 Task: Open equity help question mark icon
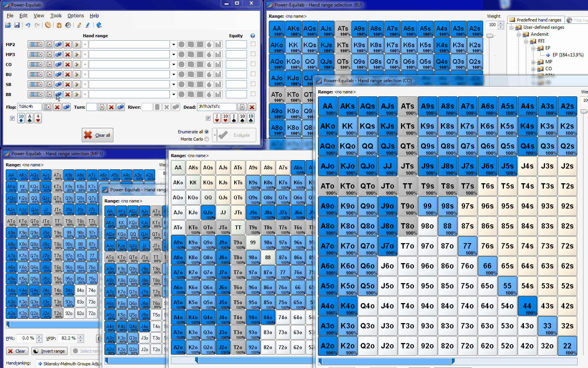[253, 36]
